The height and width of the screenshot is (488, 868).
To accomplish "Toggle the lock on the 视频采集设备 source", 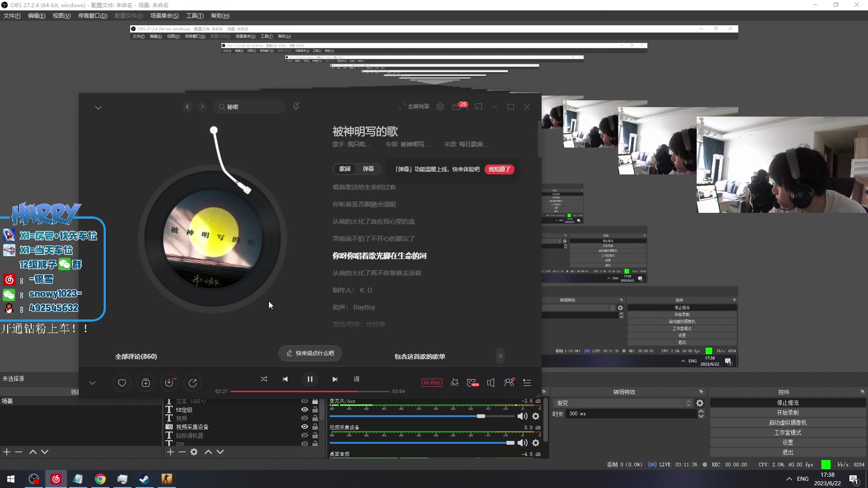I will [315, 427].
